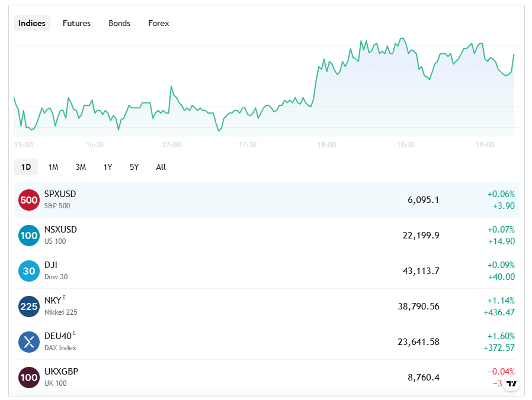Image resolution: width=532 pixels, height=400 pixels.
Task: Open the NKY symbol name
Action: pos(53,301)
